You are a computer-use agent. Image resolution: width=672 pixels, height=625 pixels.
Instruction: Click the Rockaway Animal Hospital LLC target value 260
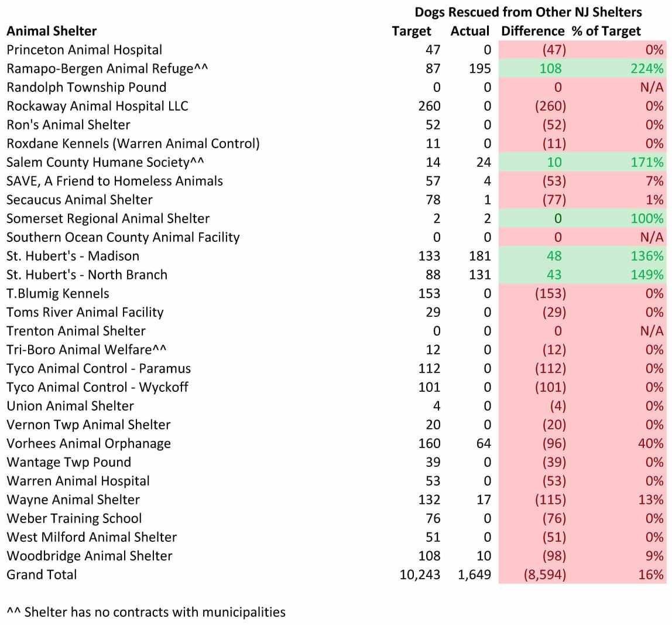[430, 106]
